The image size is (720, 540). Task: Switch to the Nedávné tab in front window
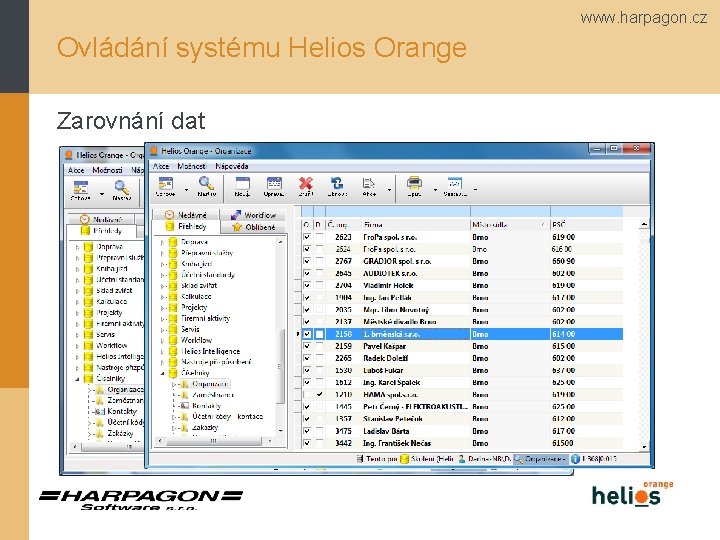(186, 214)
